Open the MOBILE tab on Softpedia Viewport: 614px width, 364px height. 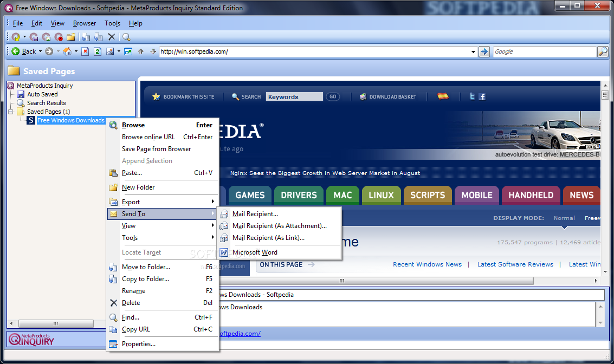point(476,195)
